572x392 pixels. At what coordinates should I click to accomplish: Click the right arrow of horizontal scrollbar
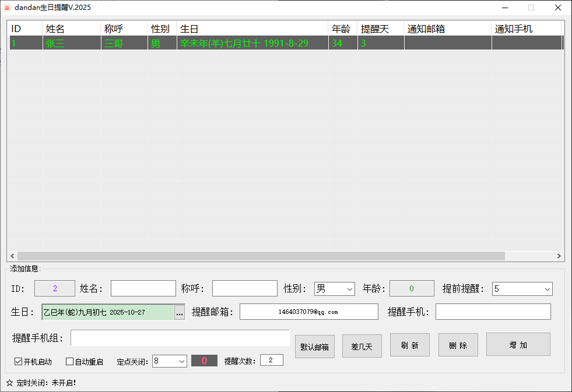tap(559, 256)
